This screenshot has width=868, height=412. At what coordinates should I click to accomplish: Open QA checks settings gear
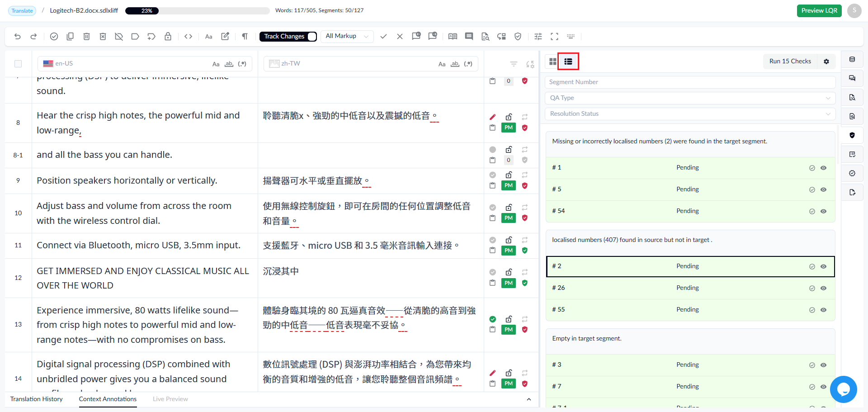point(826,62)
